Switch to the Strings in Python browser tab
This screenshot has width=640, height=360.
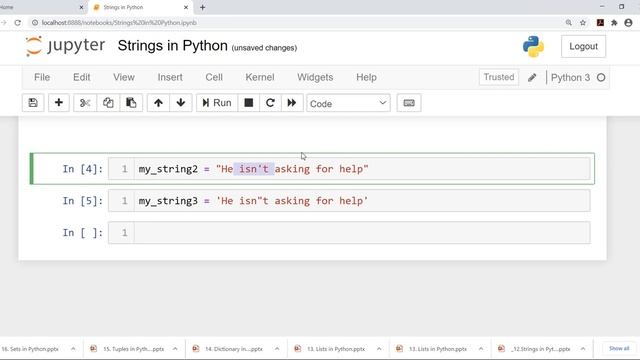tap(140, 7)
